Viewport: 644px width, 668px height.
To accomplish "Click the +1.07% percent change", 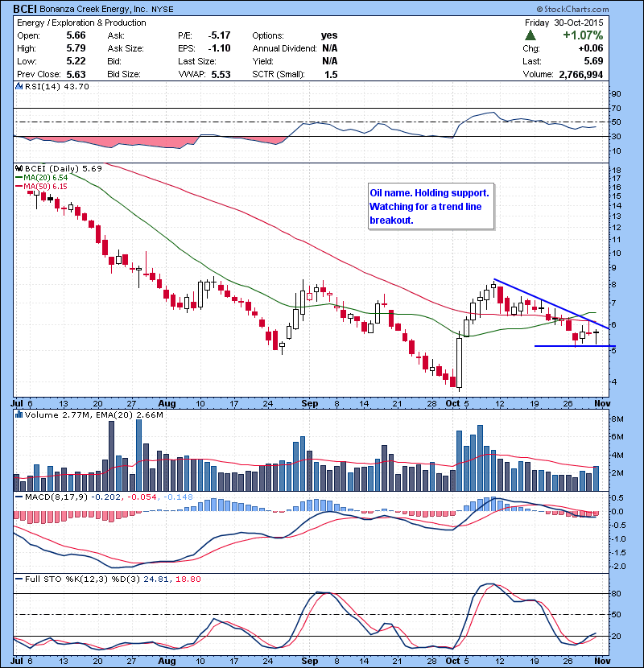I will (x=583, y=35).
